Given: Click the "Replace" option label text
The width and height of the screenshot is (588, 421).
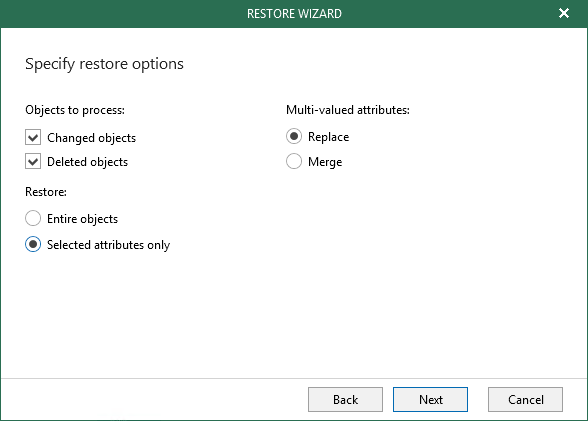Looking at the screenshot, I should [328, 137].
